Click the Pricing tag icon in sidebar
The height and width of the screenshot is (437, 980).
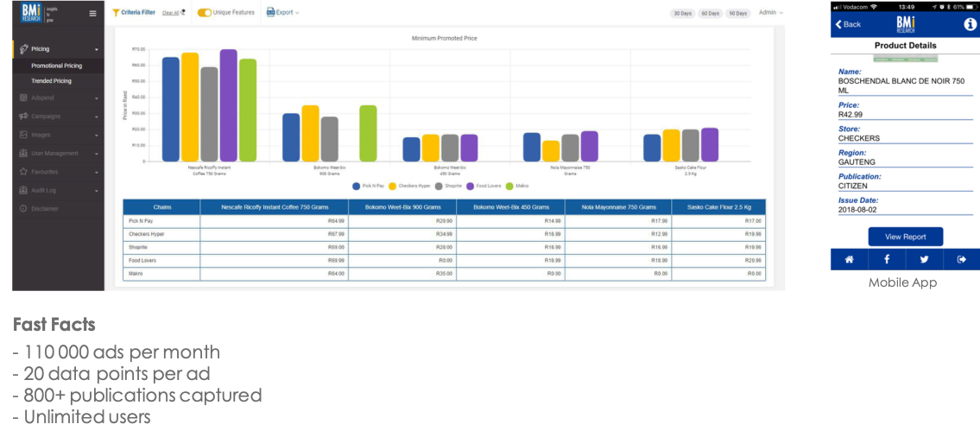[x=23, y=48]
